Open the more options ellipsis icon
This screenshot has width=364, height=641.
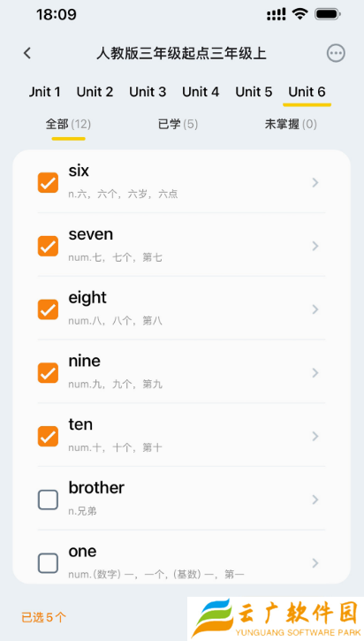point(336,53)
